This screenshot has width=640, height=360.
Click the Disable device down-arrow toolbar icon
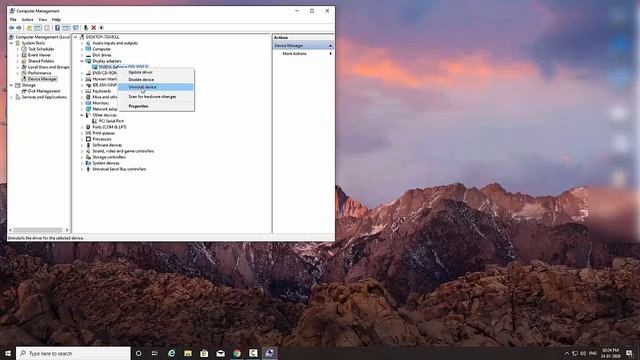pos(101,28)
